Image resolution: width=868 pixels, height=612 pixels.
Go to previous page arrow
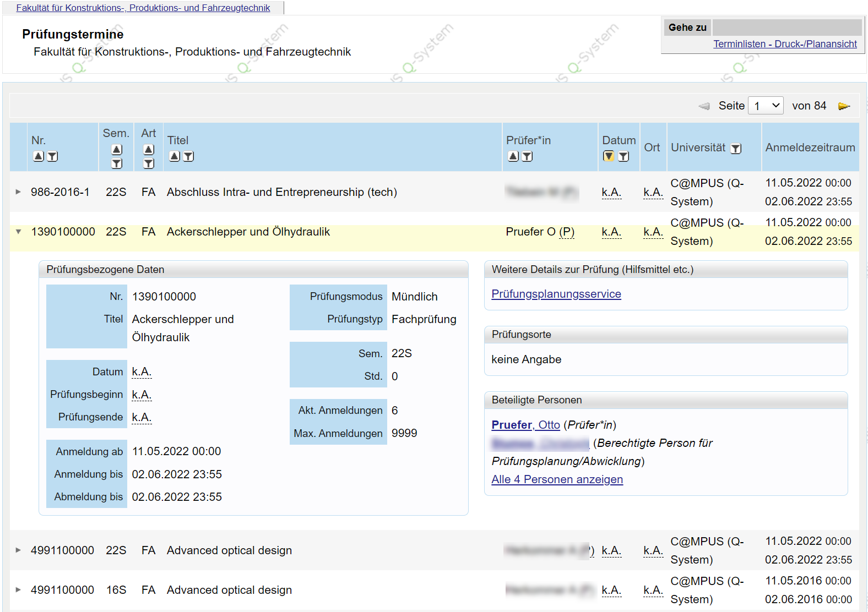(x=704, y=106)
